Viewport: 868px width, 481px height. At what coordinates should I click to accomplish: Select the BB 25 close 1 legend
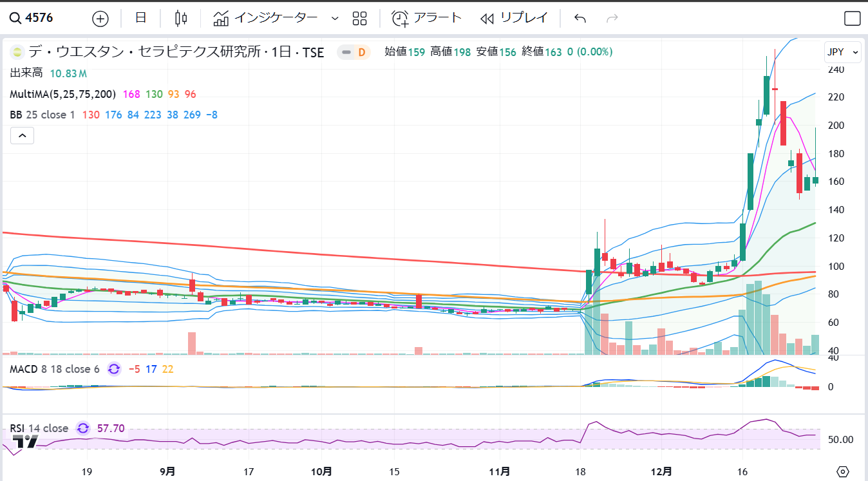(42, 115)
